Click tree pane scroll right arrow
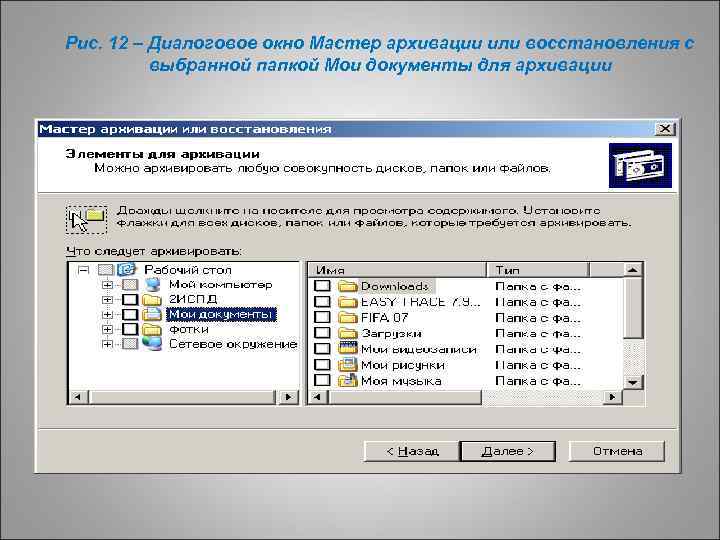 point(288,397)
